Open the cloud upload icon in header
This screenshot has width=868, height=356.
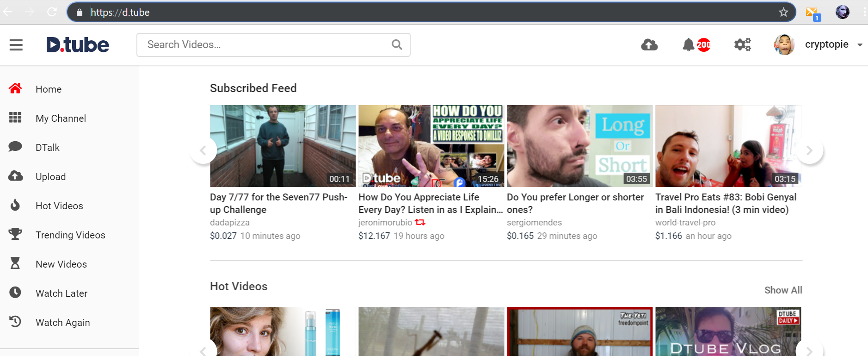click(x=649, y=45)
